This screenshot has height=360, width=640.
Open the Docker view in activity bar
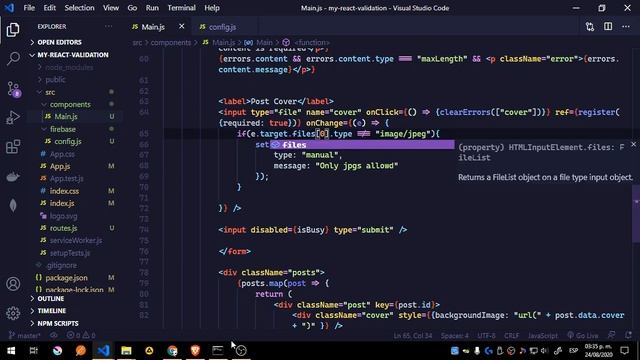[13, 176]
